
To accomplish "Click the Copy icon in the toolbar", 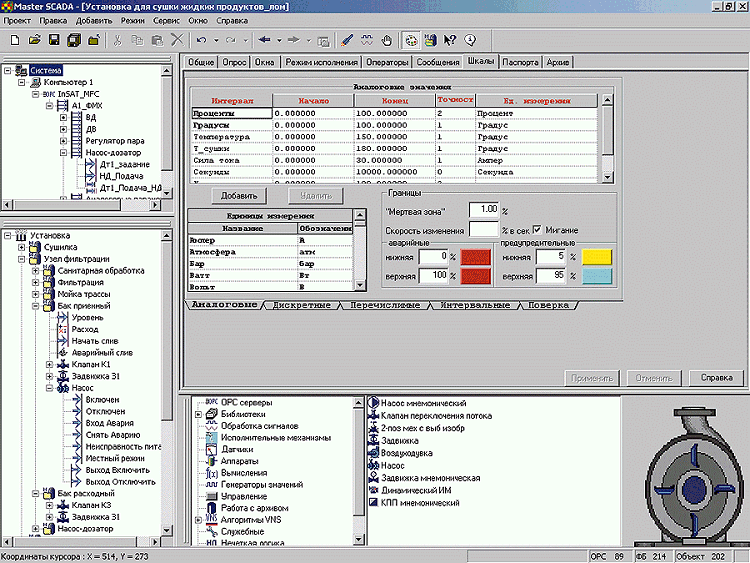I will [137, 40].
